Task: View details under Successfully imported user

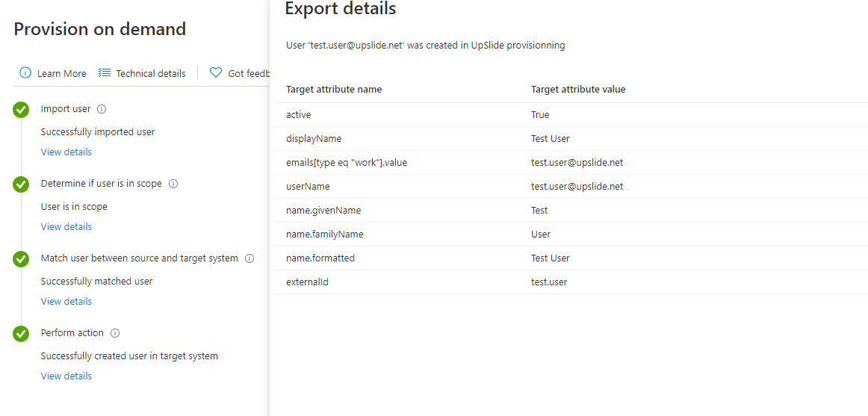Action: pyautogui.click(x=66, y=152)
